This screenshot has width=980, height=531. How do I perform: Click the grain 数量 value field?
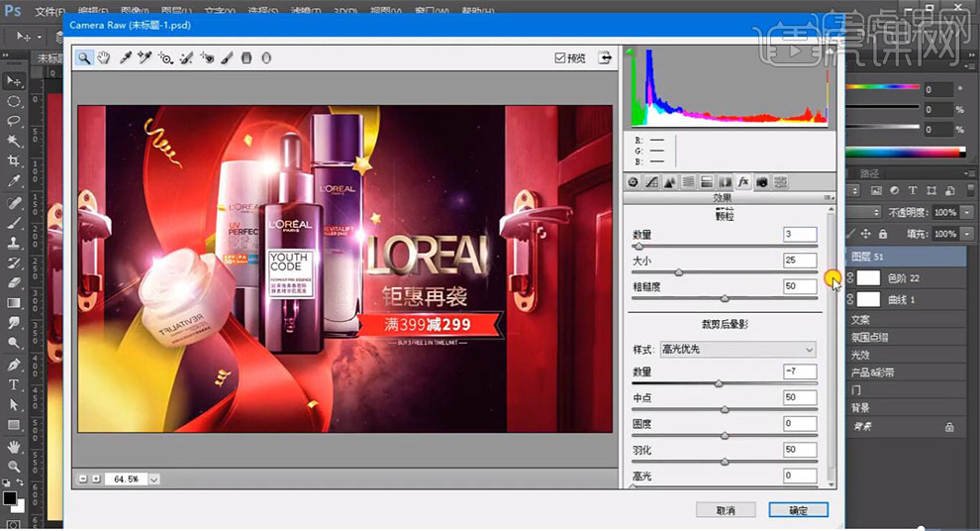click(800, 235)
